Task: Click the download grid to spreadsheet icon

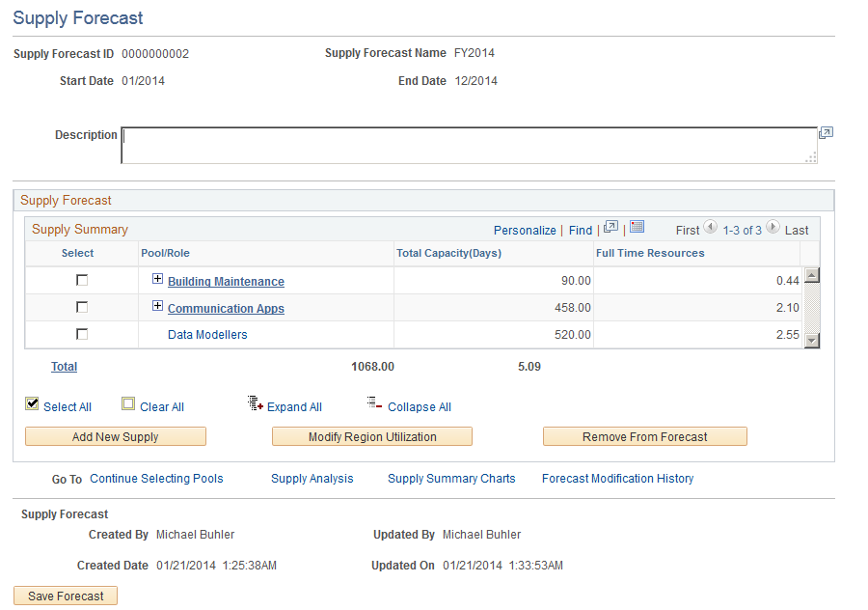Action: (x=637, y=226)
